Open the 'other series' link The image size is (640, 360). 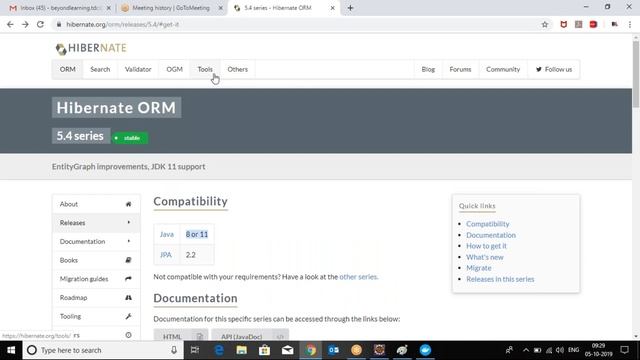pos(358,277)
